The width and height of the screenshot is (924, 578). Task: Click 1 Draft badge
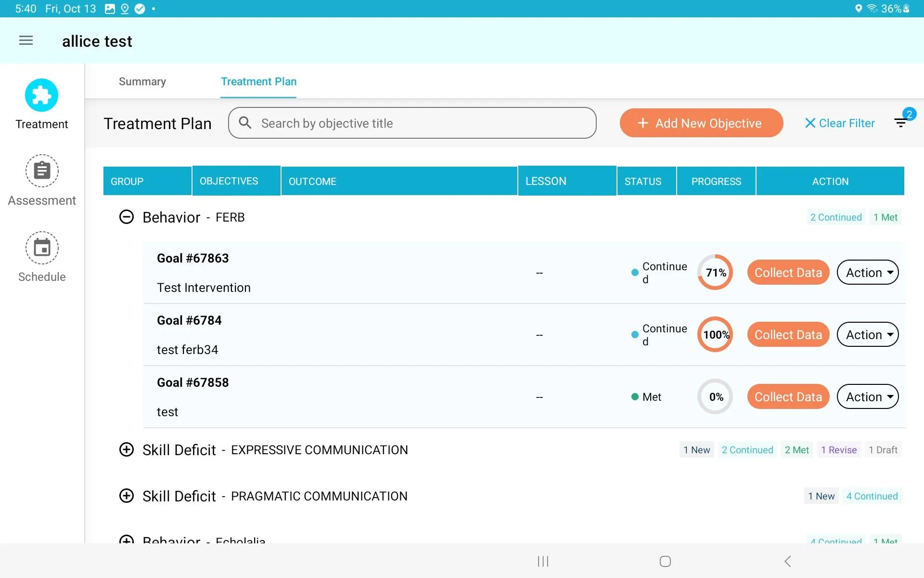click(883, 450)
